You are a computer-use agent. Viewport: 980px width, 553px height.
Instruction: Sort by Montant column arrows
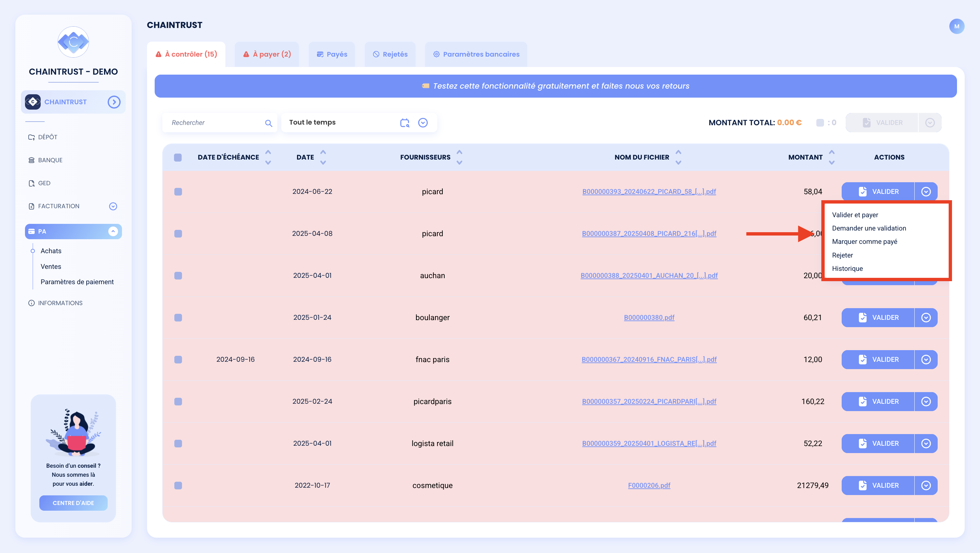coord(832,157)
